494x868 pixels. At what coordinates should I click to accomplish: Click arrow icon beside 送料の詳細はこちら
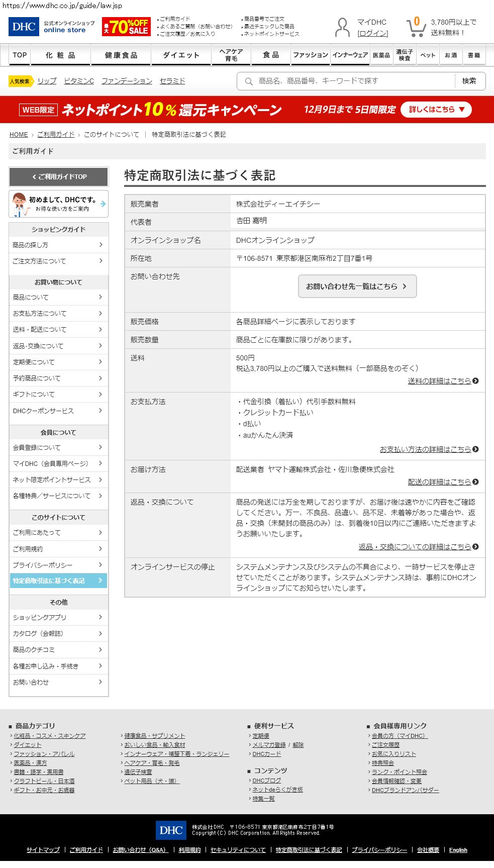475,381
